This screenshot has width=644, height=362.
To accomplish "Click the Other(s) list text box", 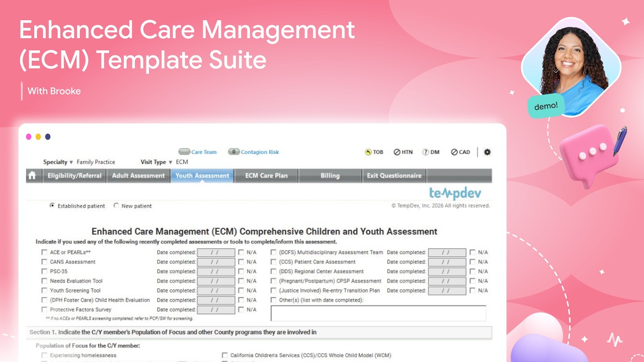I will coord(378,313).
